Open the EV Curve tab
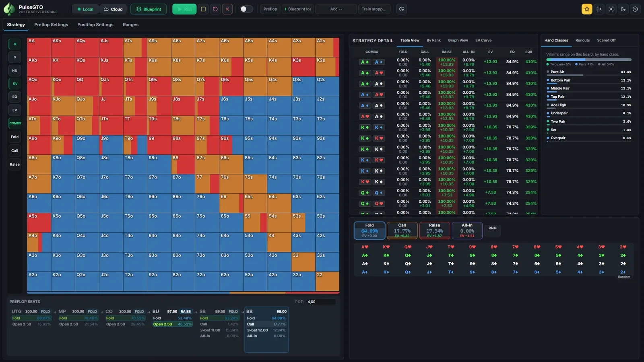Viewport: 644px width, 362px height. (483, 40)
